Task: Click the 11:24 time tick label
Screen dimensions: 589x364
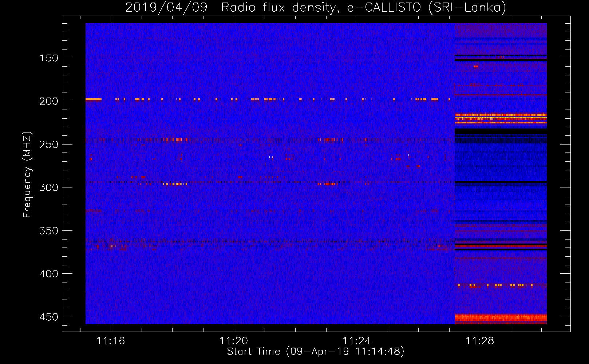Action: tap(357, 341)
